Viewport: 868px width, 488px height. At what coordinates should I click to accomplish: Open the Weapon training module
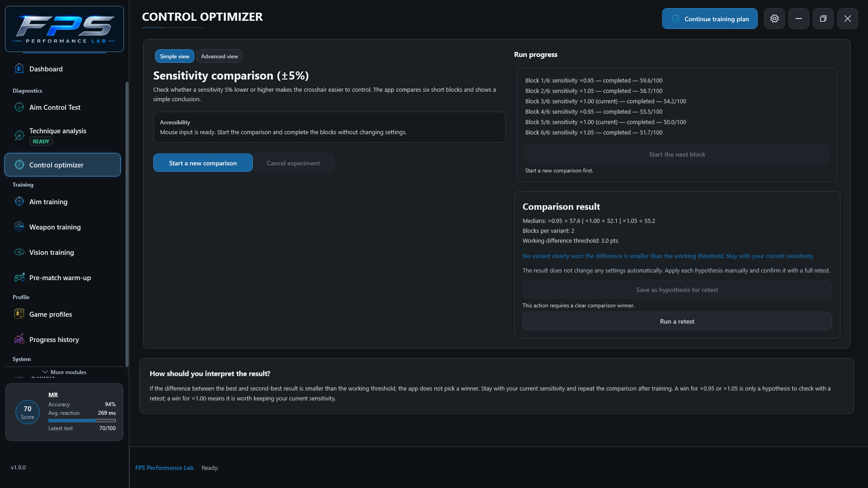click(x=62, y=227)
